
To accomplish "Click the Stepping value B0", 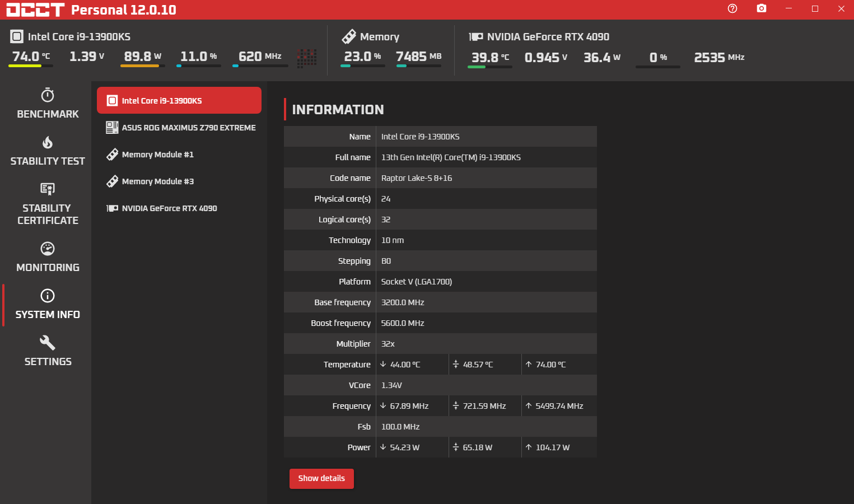I will tap(386, 261).
